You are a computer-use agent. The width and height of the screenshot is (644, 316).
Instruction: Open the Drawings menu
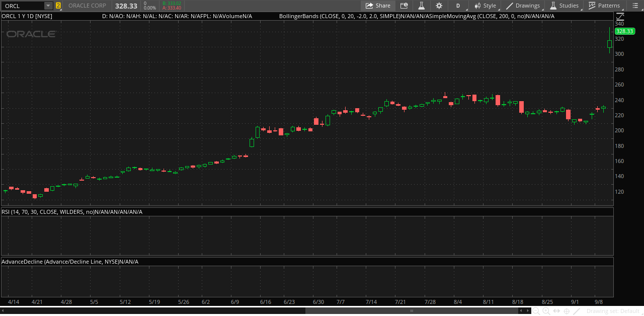523,6
